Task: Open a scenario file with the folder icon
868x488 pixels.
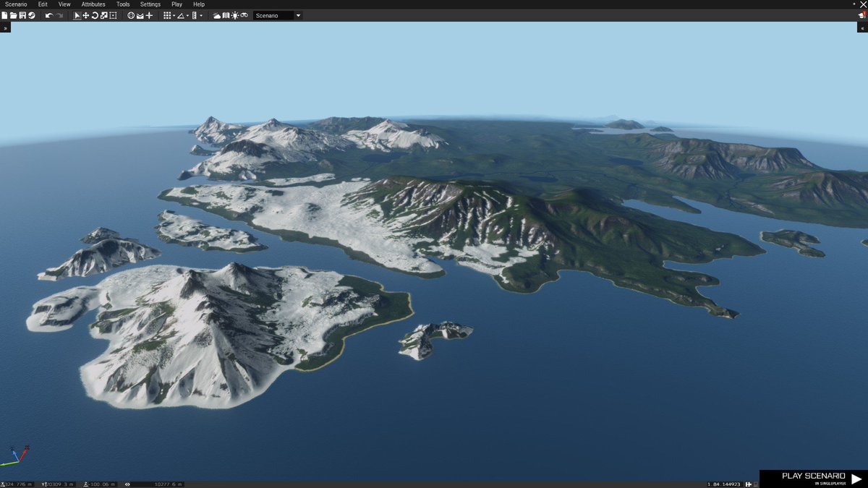Action: pyautogui.click(x=14, y=15)
